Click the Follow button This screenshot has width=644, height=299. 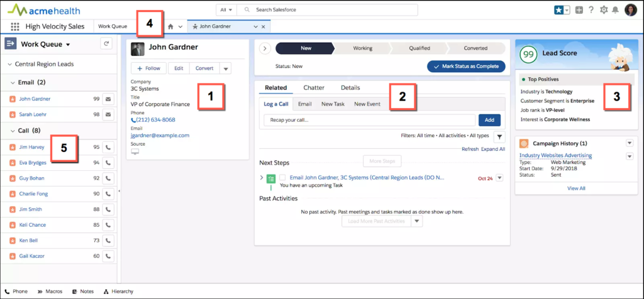[x=148, y=68]
